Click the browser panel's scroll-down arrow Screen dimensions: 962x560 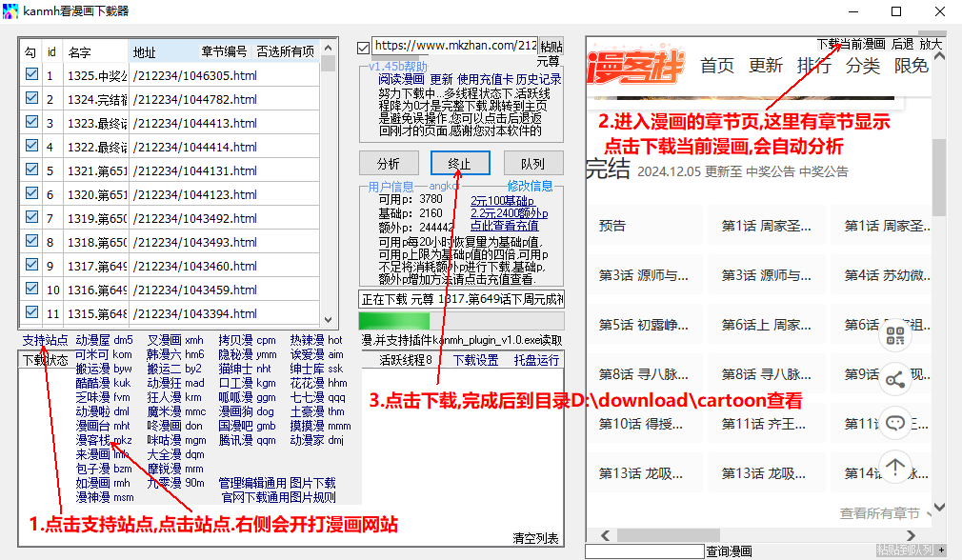click(x=939, y=509)
